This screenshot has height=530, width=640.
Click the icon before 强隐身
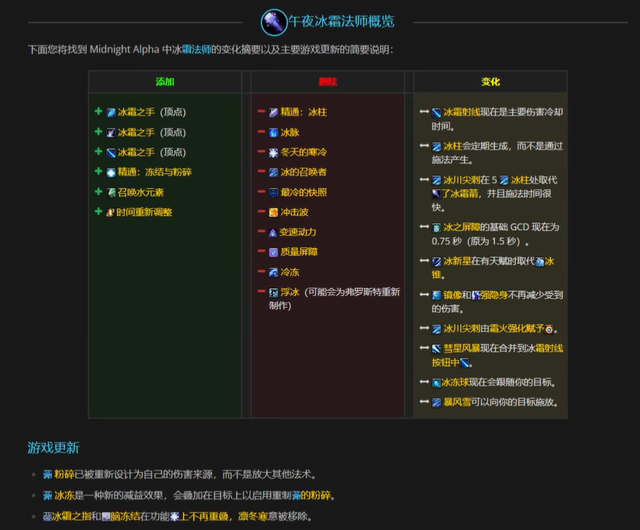(x=476, y=295)
